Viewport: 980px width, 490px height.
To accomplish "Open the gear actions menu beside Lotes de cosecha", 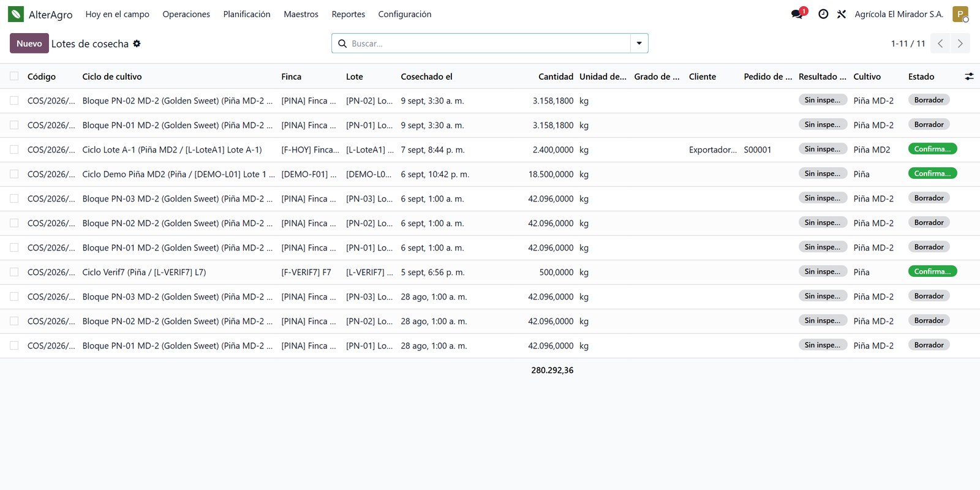I will pos(137,43).
